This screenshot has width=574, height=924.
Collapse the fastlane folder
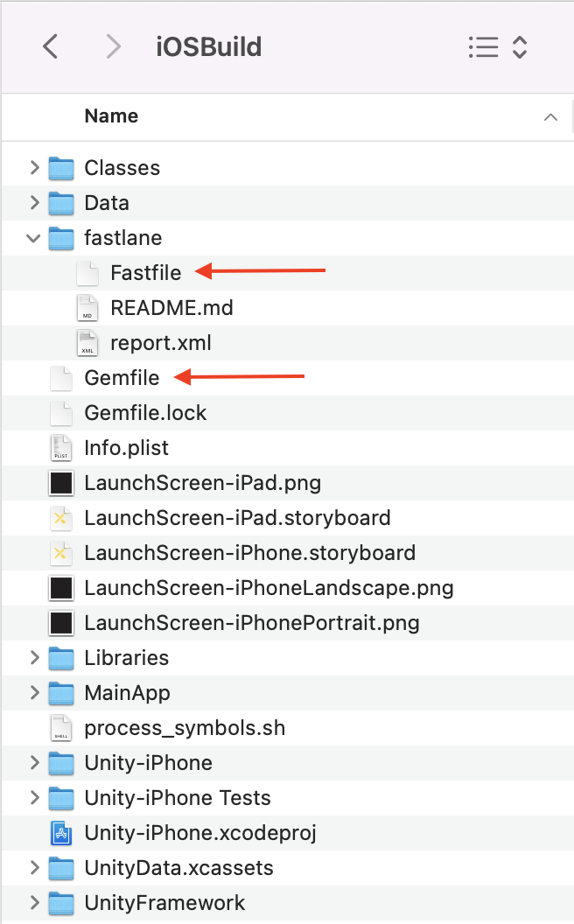[x=34, y=237]
